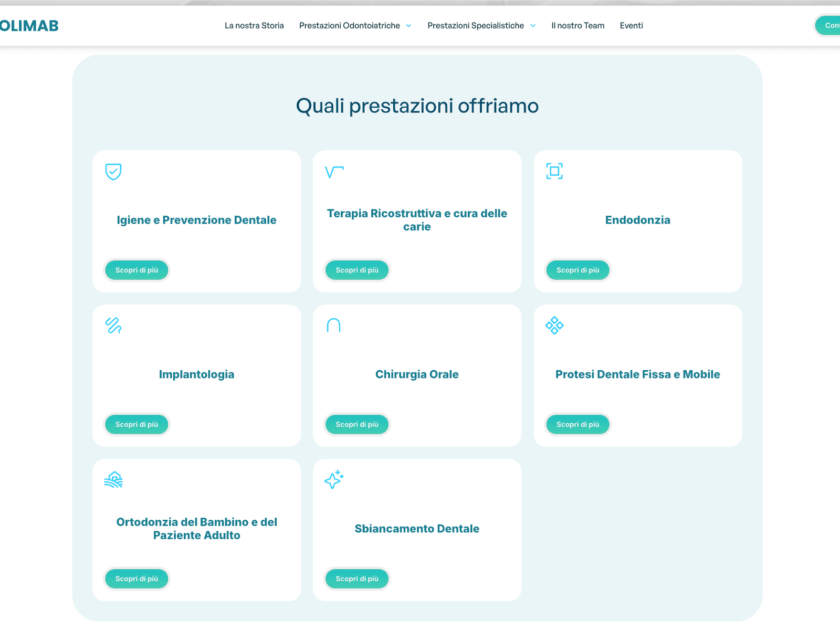Click Scopri di più under Protesi Dentale
The width and height of the screenshot is (840, 630).
[577, 425]
